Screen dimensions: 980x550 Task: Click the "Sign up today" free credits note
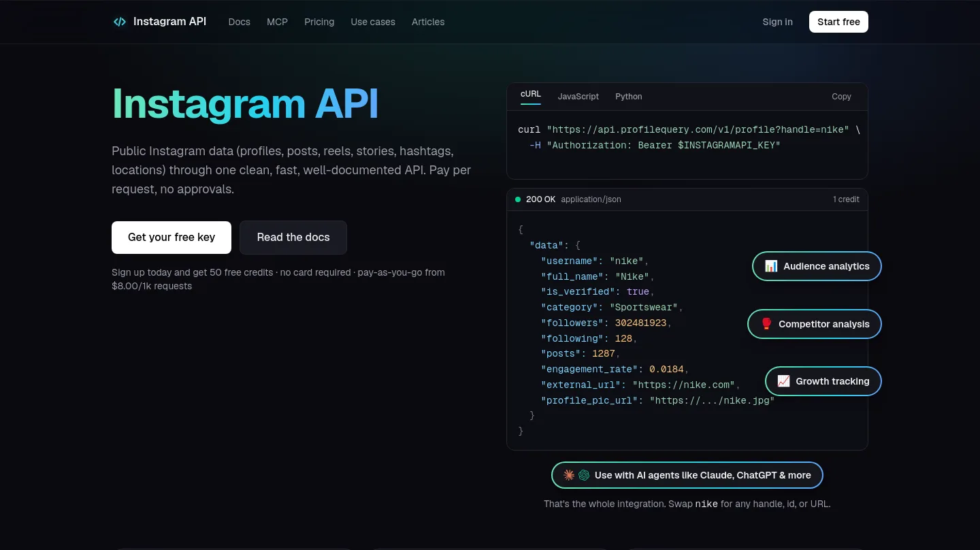tap(278, 279)
